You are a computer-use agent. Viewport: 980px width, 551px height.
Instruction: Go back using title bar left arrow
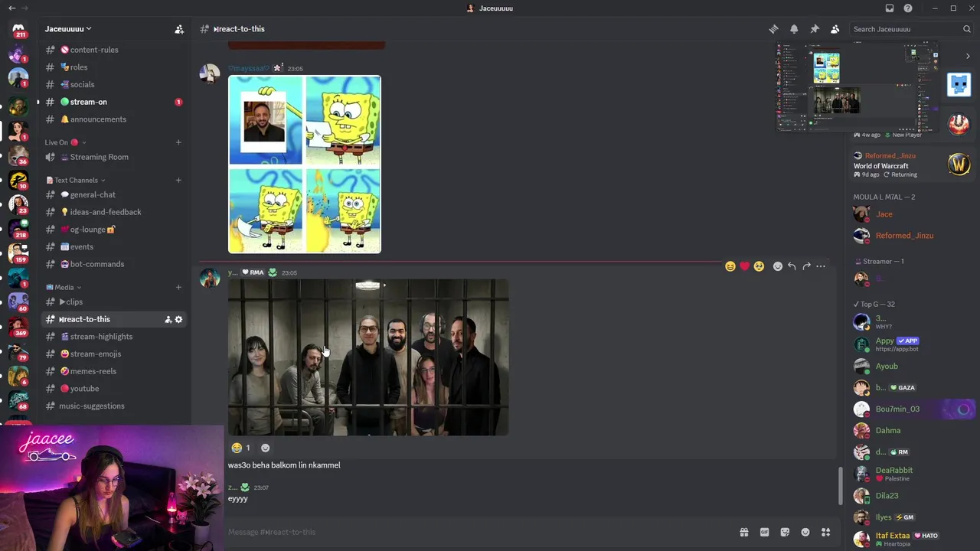12,8
